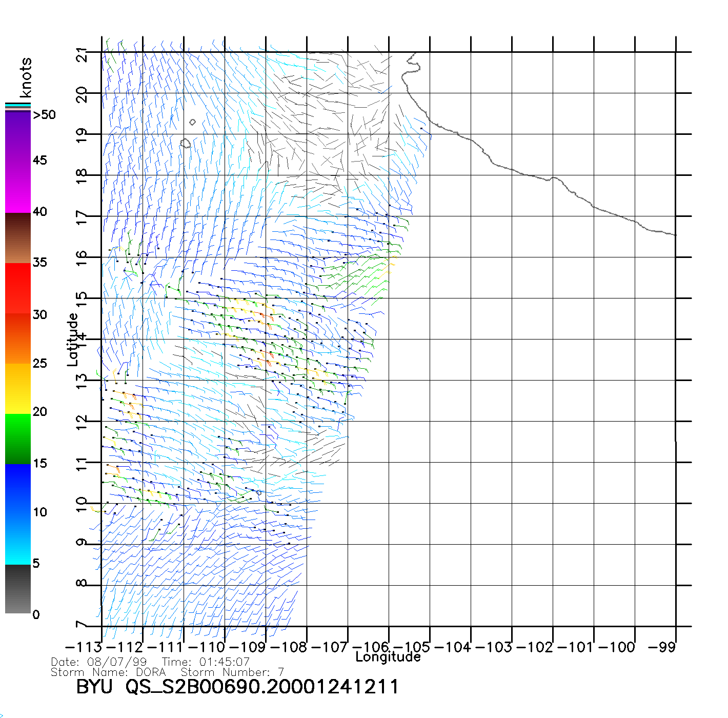Viewport: 728px width, 718px height.
Task: Click the "Date: 08/07/99" text
Action: tap(99, 662)
